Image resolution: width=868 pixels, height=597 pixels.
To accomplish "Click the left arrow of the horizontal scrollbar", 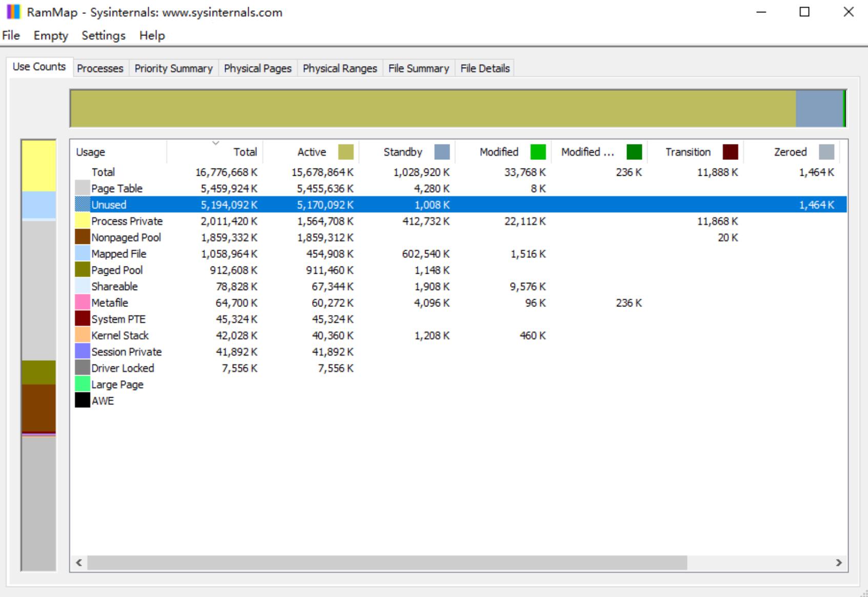I will click(78, 562).
